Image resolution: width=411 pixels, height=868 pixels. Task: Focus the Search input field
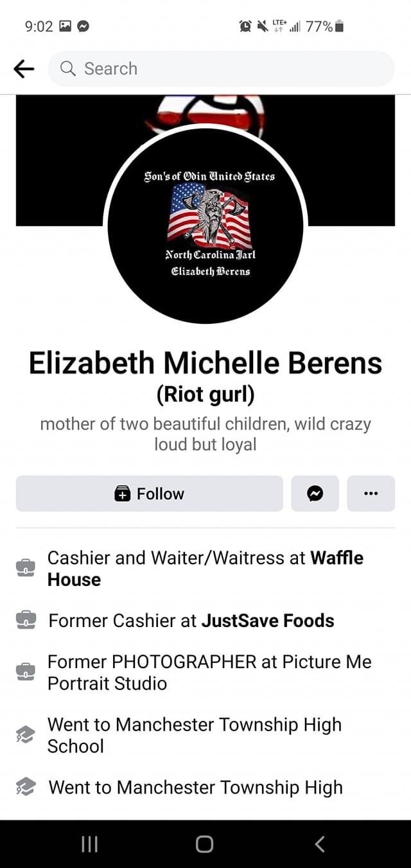point(222,69)
